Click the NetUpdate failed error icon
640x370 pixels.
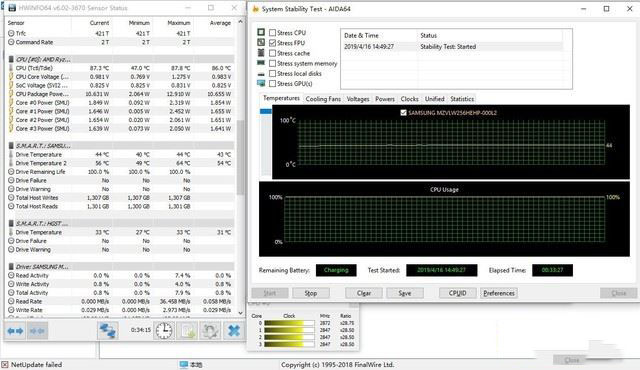(x=5, y=364)
